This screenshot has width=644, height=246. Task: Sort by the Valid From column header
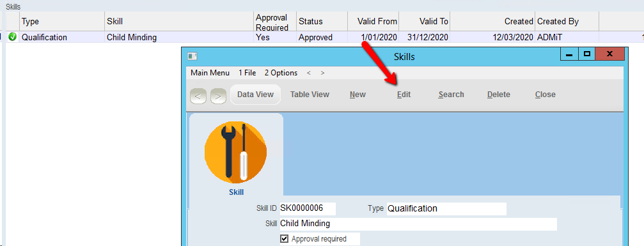pos(373,21)
